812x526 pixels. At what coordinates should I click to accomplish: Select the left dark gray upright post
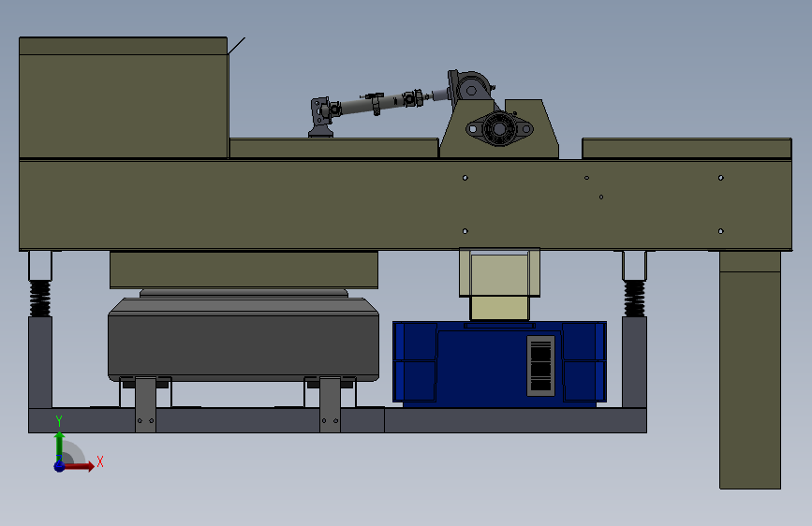(x=40, y=362)
